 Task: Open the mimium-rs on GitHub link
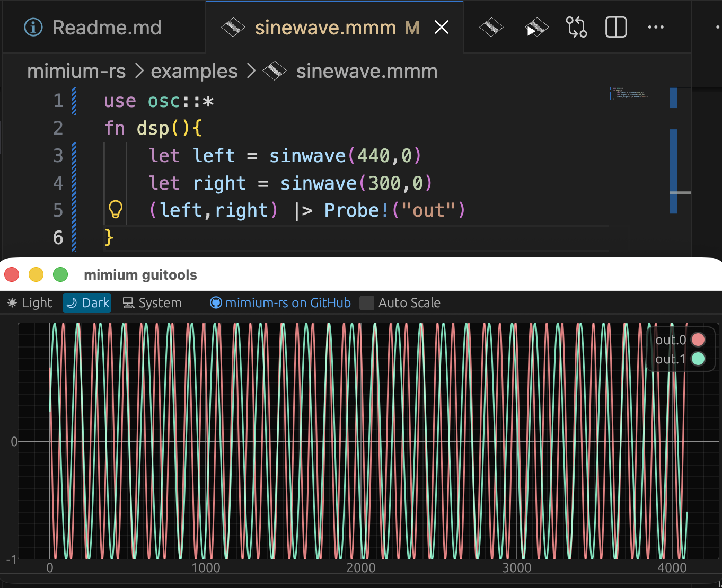288,303
